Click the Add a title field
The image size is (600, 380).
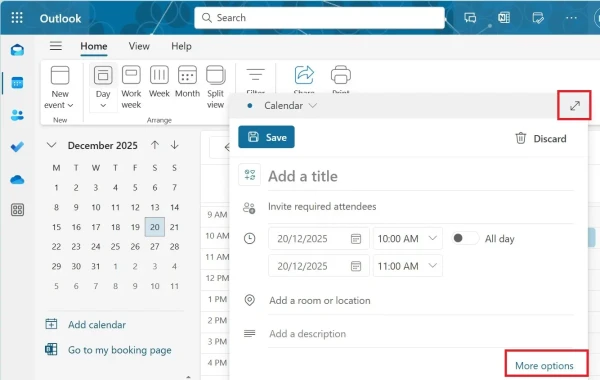click(x=421, y=176)
